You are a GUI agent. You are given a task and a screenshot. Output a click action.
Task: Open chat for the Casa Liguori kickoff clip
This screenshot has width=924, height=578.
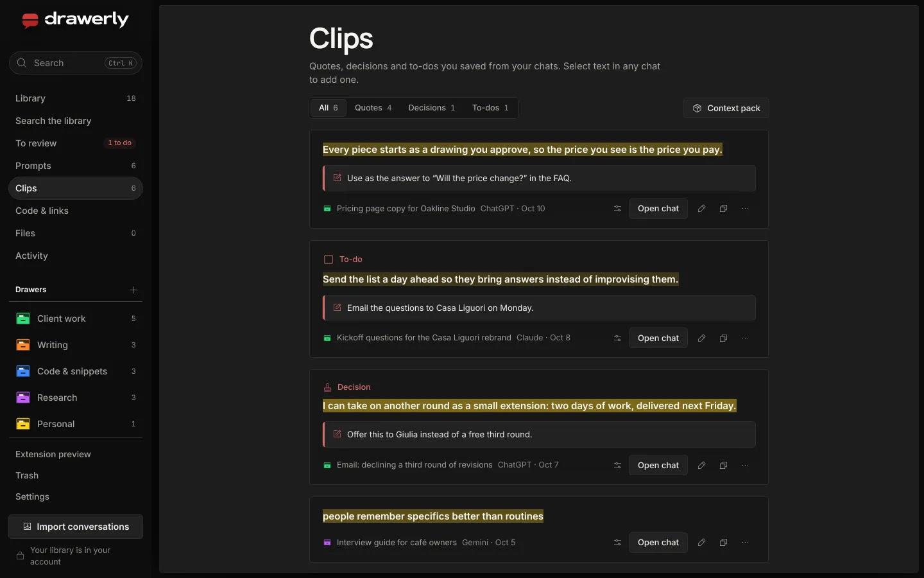(x=658, y=338)
